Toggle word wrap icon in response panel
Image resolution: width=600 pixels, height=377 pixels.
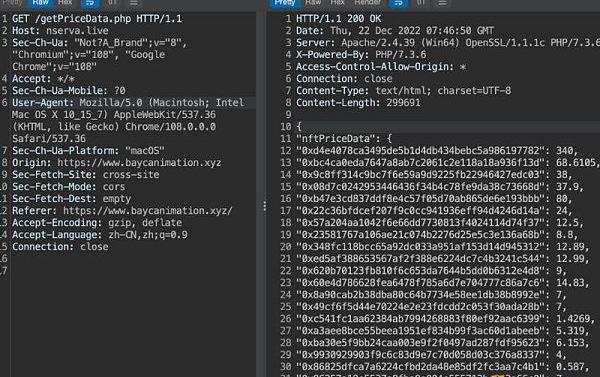pyautogui.click(x=398, y=3)
